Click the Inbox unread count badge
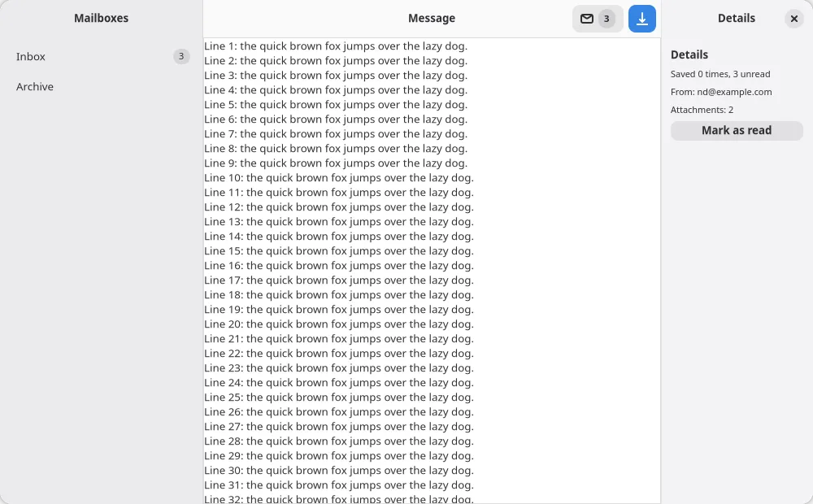The height and width of the screenshot is (504, 813). click(181, 57)
